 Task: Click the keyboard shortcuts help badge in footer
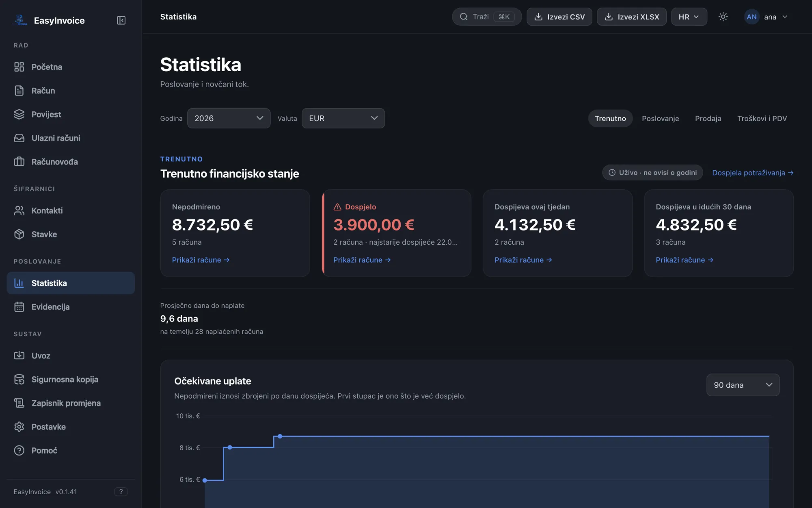121,492
